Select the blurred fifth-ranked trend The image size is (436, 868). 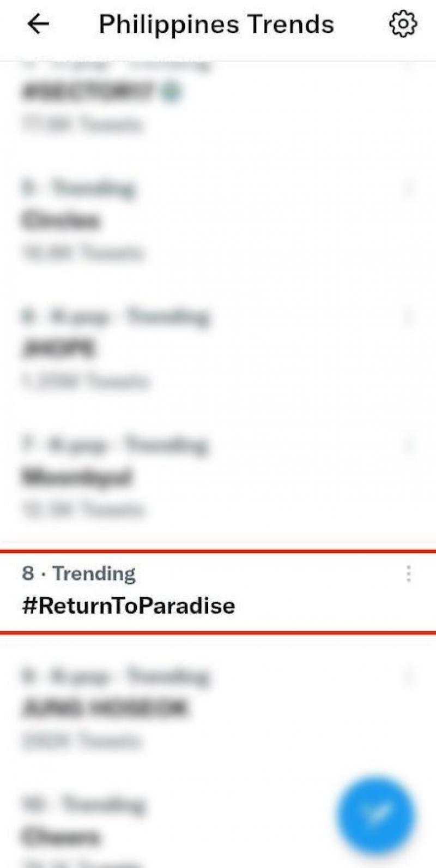(61, 220)
